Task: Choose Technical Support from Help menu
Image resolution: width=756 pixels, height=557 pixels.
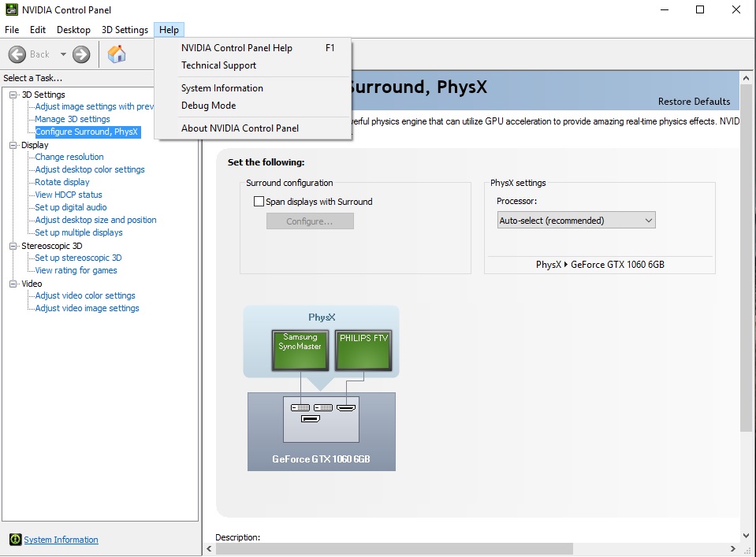Action: click(254, 65)
